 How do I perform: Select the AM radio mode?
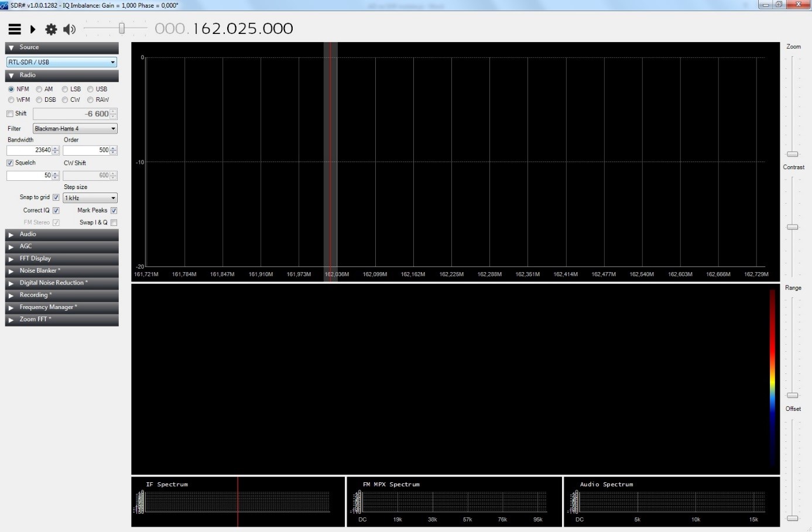tap(39, 90)
